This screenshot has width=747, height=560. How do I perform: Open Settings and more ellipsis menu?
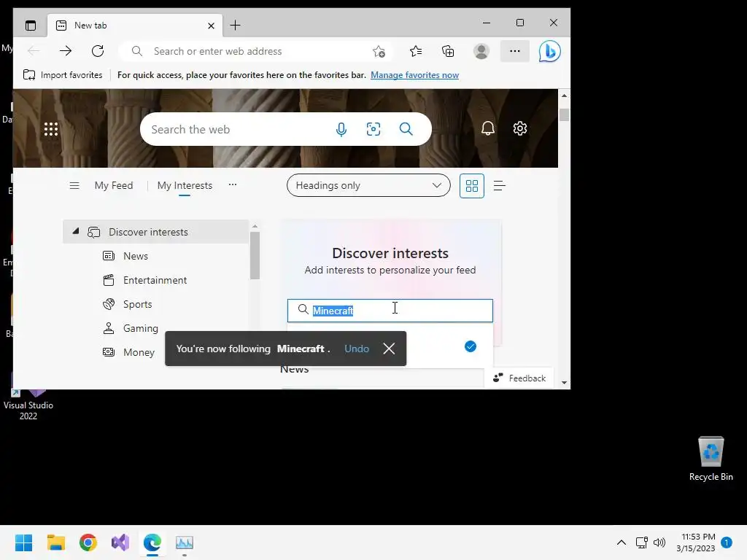[515, 51]
